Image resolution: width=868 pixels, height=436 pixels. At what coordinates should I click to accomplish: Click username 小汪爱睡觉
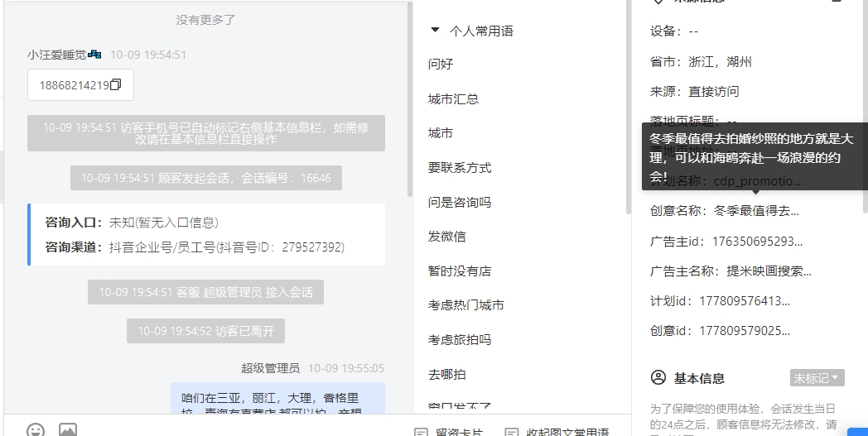click(57, 55)
